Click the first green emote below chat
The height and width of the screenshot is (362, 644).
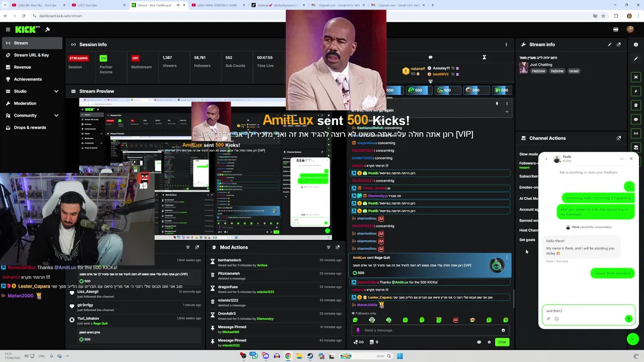pyautogui.click(x=355, y=320)
